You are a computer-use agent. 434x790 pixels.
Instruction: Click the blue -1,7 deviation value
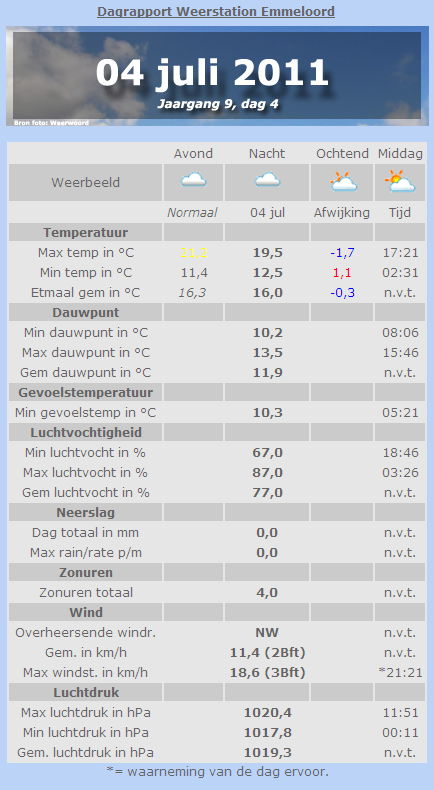pyautogui.click(x=342, y=253)
